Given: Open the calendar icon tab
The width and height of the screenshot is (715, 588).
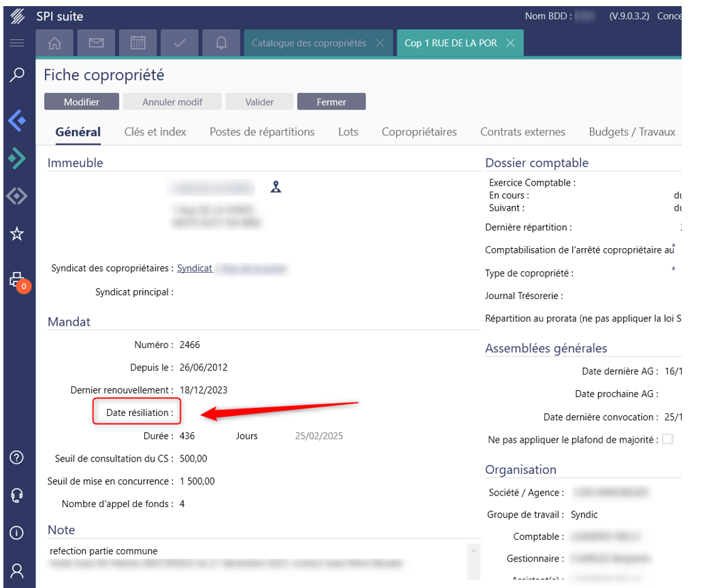Looking at the screenshot, I should click(138, 43).
